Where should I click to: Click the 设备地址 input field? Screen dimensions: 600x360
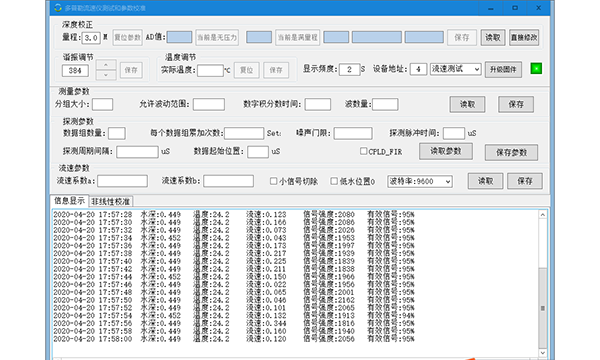(x=418, y=69)
